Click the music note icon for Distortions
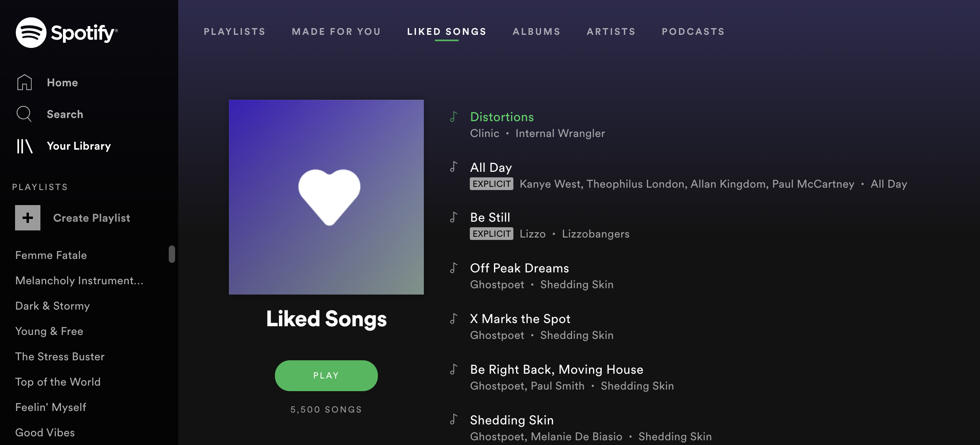This screenshot has width=980, height=445. pos(454,117)
